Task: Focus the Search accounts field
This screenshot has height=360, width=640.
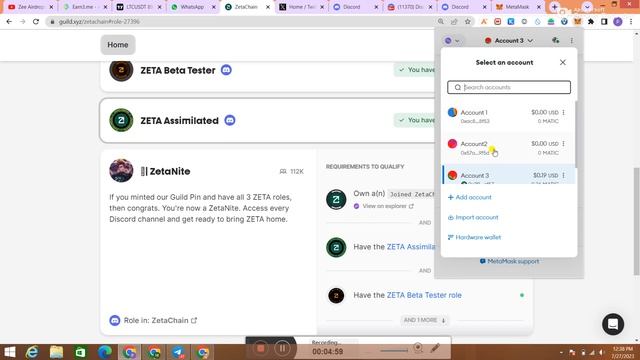Action: [509, 87]
